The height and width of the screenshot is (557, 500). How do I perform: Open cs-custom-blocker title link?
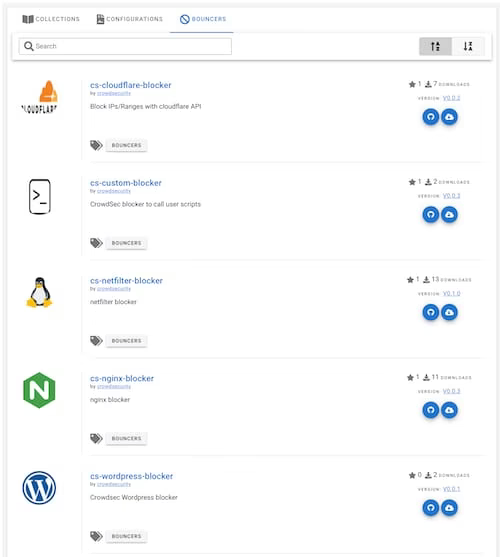tap(126, 183)
